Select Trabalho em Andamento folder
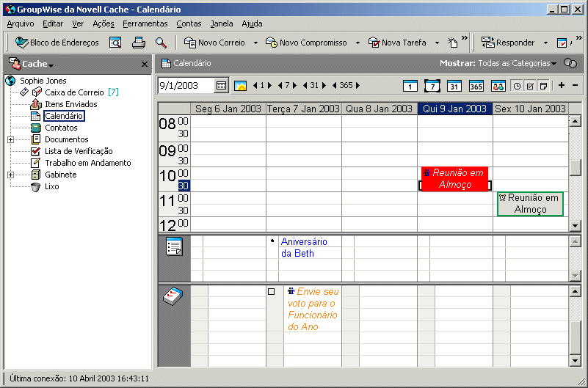The height and width of the screenshot is (388, 588). pos(88,163)
